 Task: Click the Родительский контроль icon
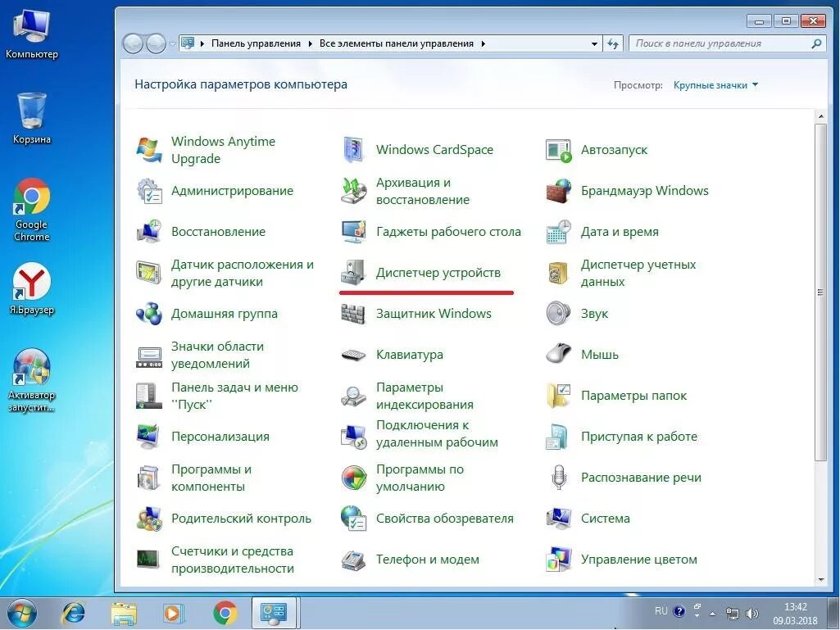[x=149, y=519]
